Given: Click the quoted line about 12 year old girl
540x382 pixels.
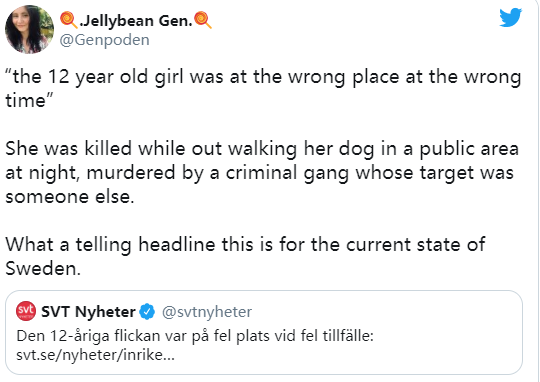Looking at the screenshot, I should tap(263, 89).
